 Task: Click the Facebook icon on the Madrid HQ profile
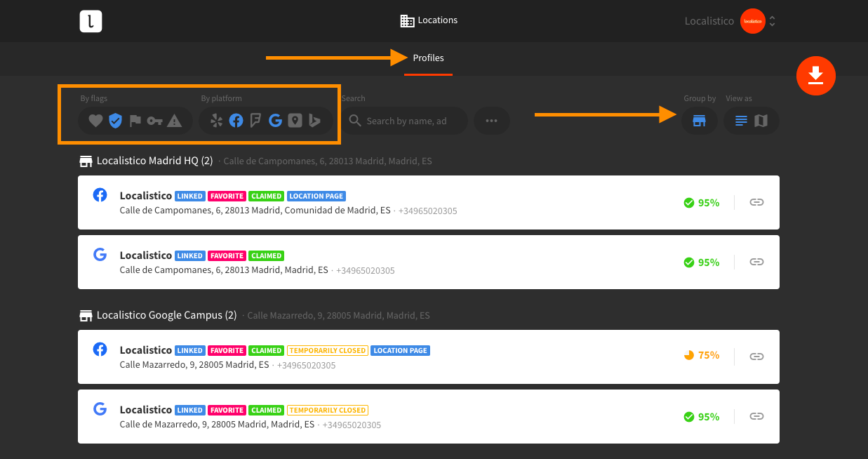(x=100, y=195)
